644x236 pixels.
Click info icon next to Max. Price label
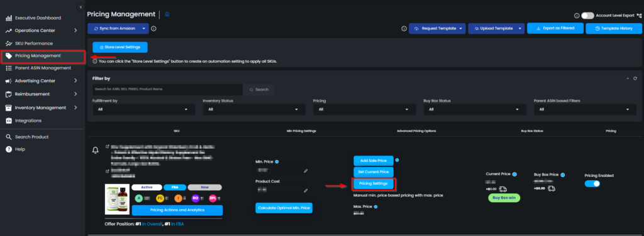pos(375,206)
